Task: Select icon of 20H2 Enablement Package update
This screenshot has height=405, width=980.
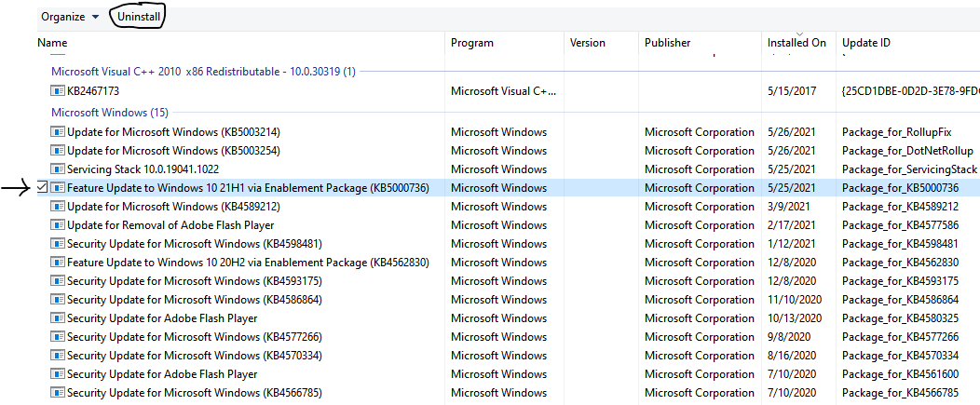Action: coord(58,263)
